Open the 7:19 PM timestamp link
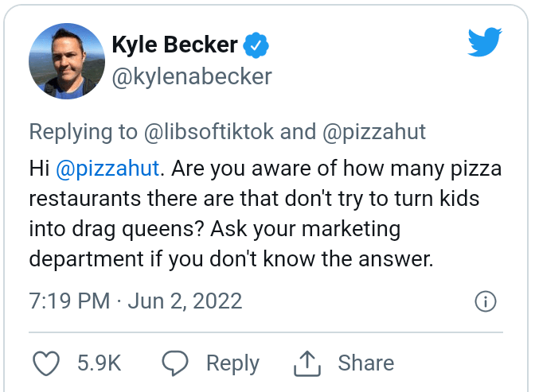The image size is (535, 392). (68, 302)
